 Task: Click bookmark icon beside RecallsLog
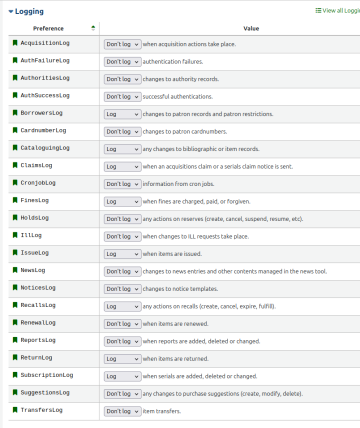[x=15, y=305]
